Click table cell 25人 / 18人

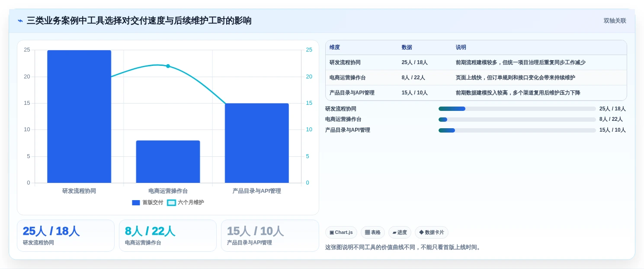point(414,62)
